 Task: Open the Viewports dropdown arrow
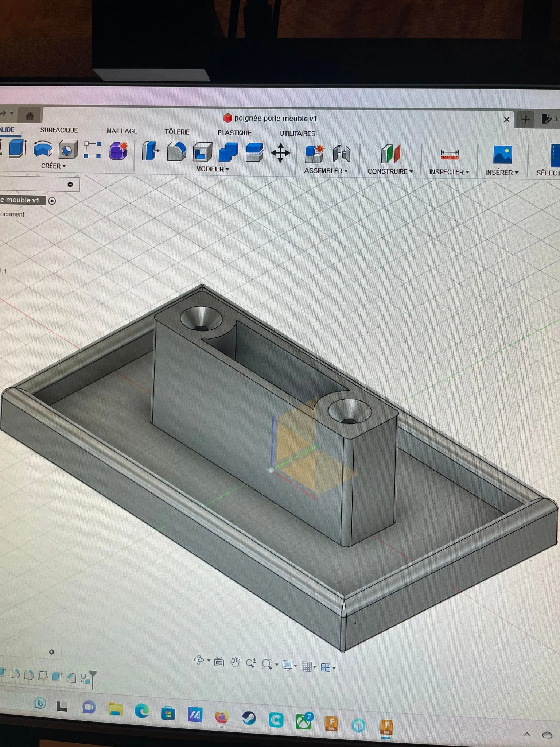[334, 668]
